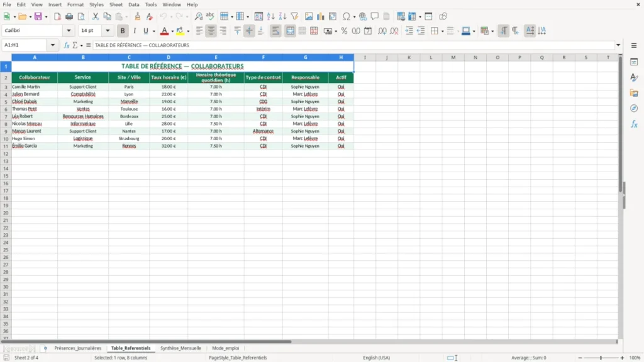644x362 pixels.
Task: Open the Save dropdown arrow
Action: pos(46,17)
